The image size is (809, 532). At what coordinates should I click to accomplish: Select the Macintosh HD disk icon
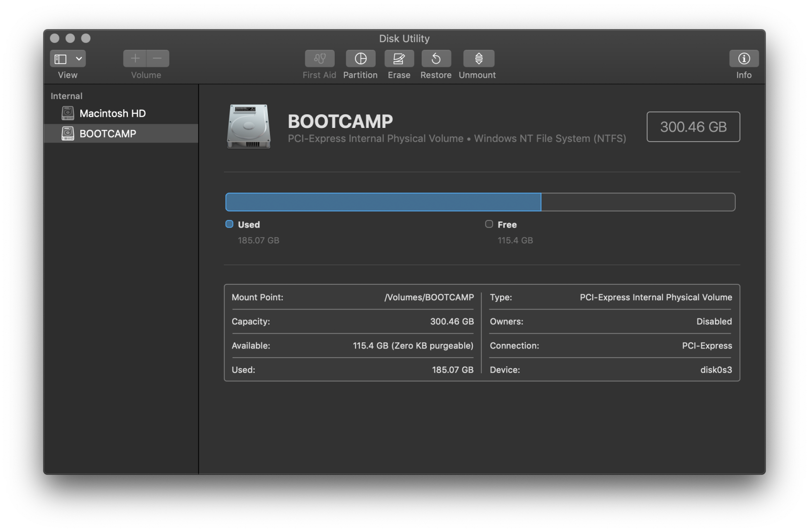coord(68,113)
